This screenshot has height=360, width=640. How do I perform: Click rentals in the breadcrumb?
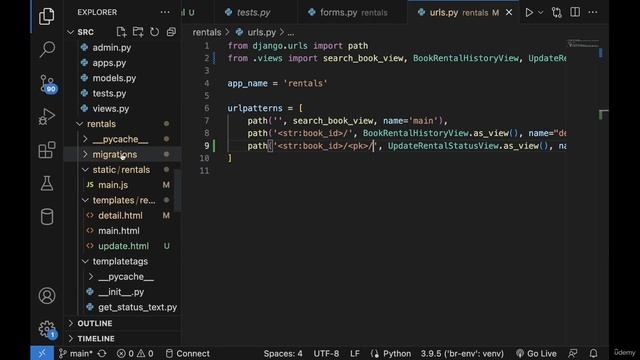click(207, 32)
